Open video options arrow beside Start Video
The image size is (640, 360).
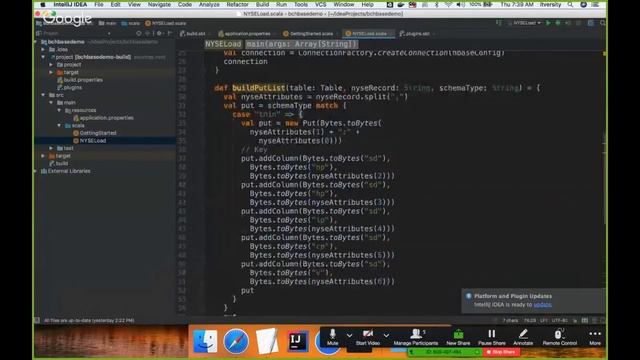(386, 336)
